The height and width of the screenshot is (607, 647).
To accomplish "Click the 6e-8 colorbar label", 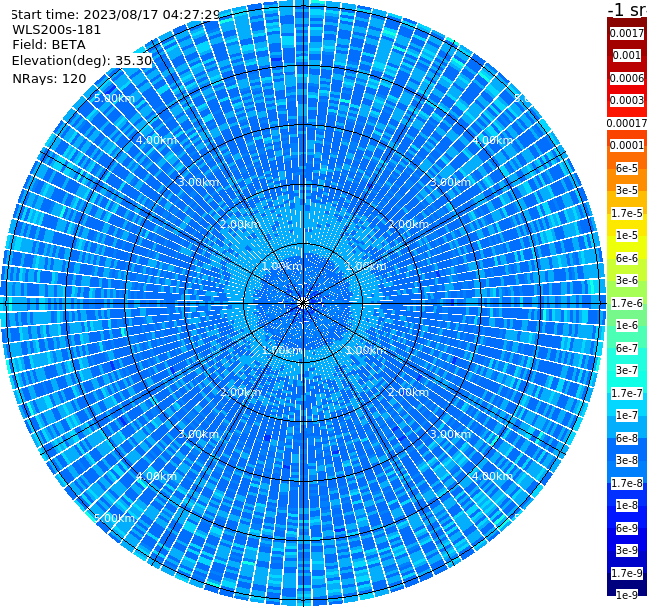I will click(627, 438).
